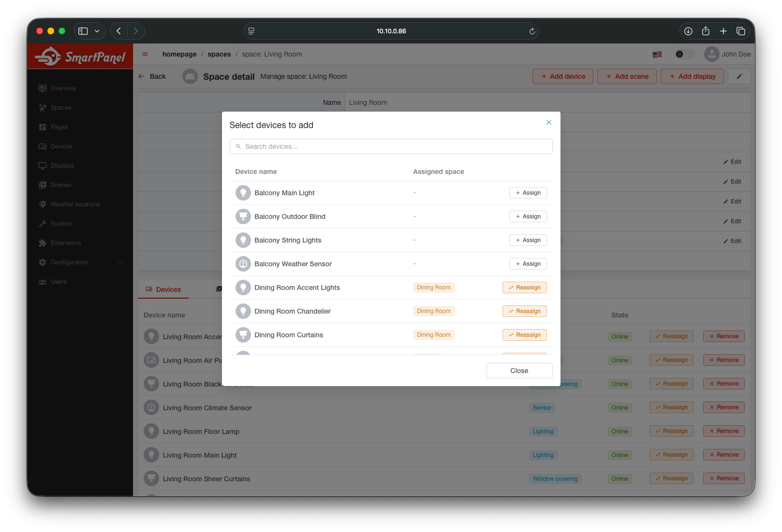Click the Balcony Outdoor Blind icon
782x532 pixels.
[243, 216]
